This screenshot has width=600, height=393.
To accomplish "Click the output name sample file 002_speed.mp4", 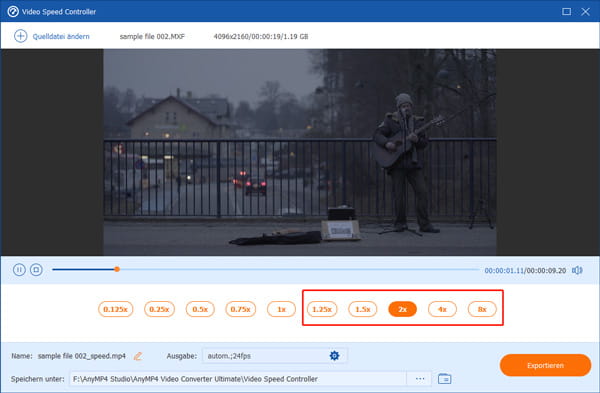I will tap(82, 356).
